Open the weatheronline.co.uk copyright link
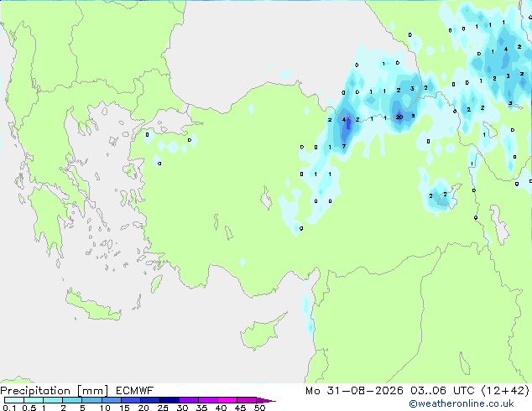Screen dimensions: 532x411 click(x=462, y=403)
